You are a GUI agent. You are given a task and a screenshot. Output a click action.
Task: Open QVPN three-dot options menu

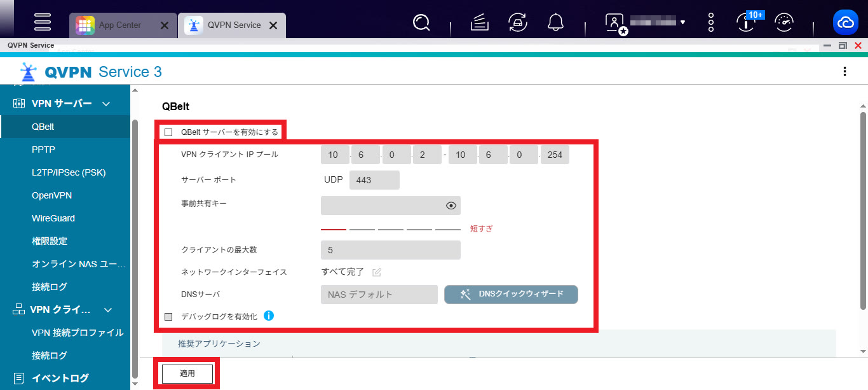[x=844, y=72]
